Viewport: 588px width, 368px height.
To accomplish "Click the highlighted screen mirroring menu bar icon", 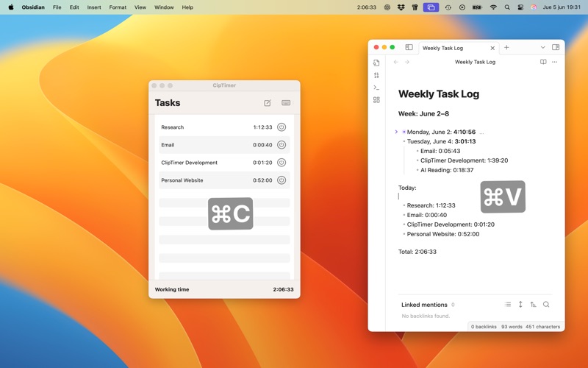I will (431, 7).
